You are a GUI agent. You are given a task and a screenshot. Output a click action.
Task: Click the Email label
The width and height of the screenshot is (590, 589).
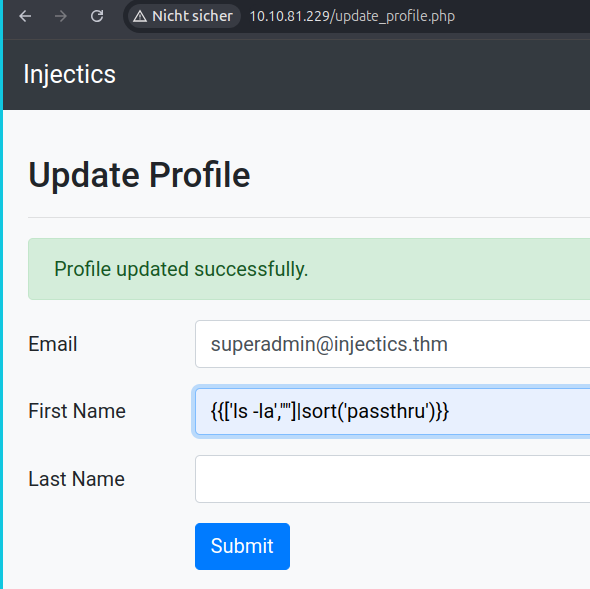(x=53, y=344)
